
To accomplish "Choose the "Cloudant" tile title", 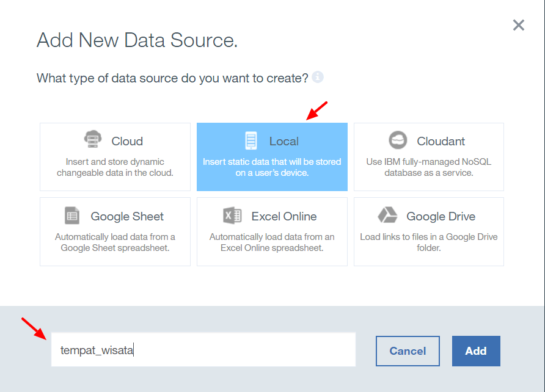I will [x=441, y=141].
